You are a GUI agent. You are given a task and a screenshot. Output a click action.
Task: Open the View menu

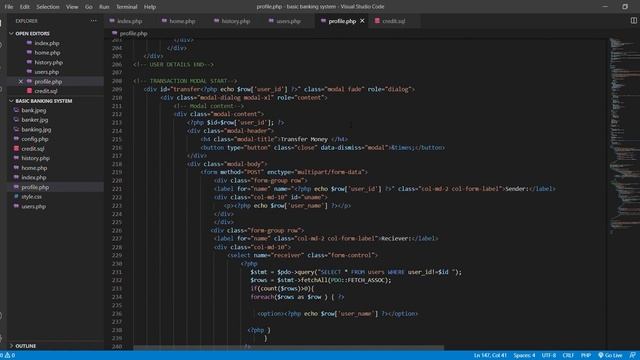point(72,7)
